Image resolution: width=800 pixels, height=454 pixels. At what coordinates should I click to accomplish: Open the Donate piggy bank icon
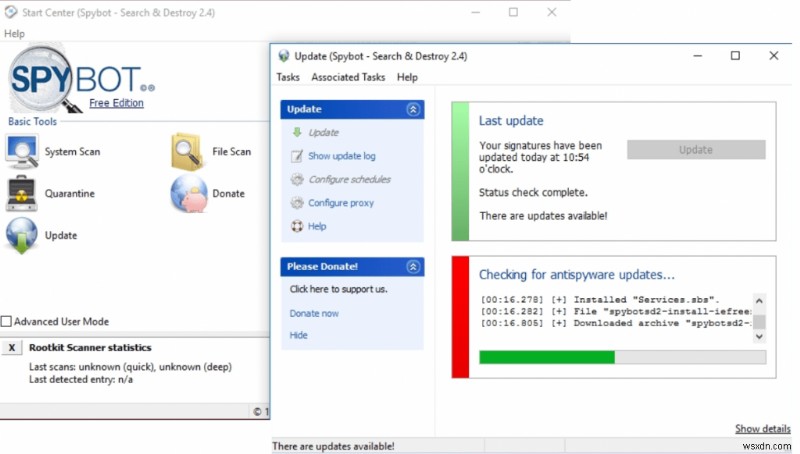tap(189, 193)
